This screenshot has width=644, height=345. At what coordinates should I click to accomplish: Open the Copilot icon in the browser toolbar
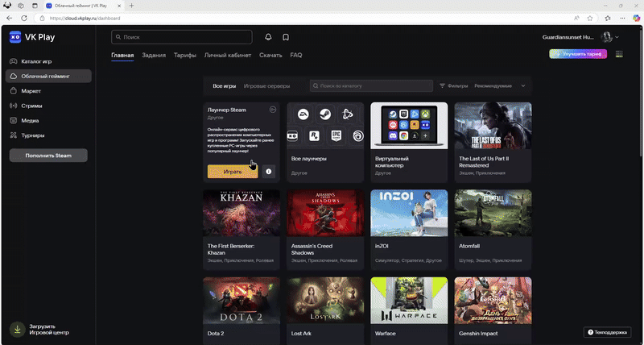click(636, 18)
